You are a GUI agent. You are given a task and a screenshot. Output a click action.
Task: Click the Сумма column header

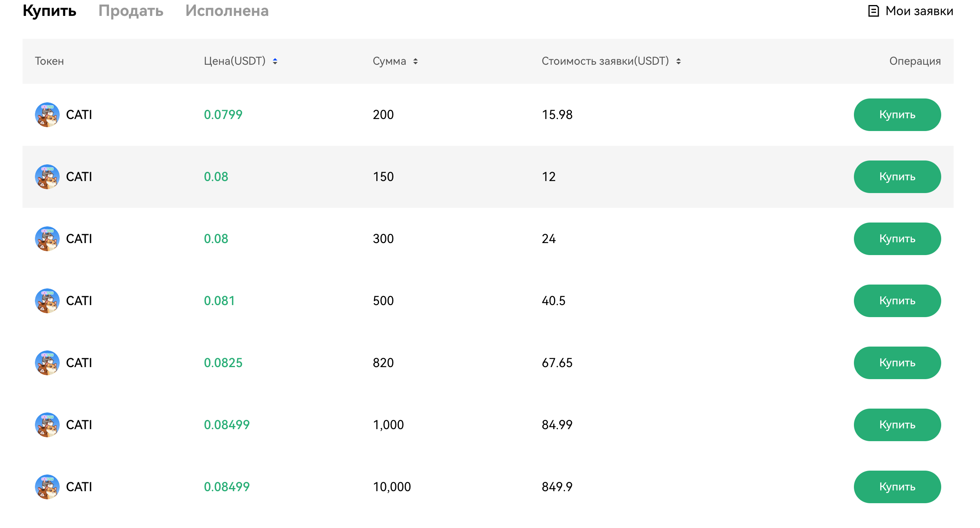coord(390,61)
